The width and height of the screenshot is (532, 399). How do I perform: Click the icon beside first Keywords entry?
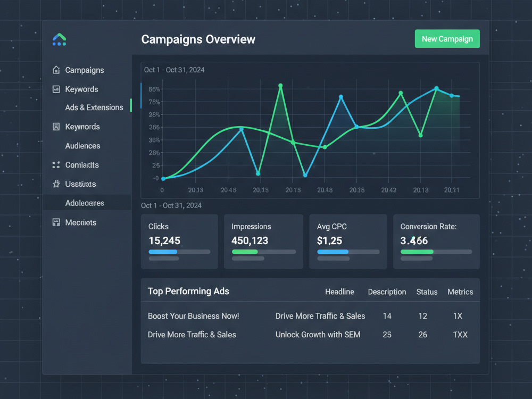pyautogui.click(x=56, y=89)
